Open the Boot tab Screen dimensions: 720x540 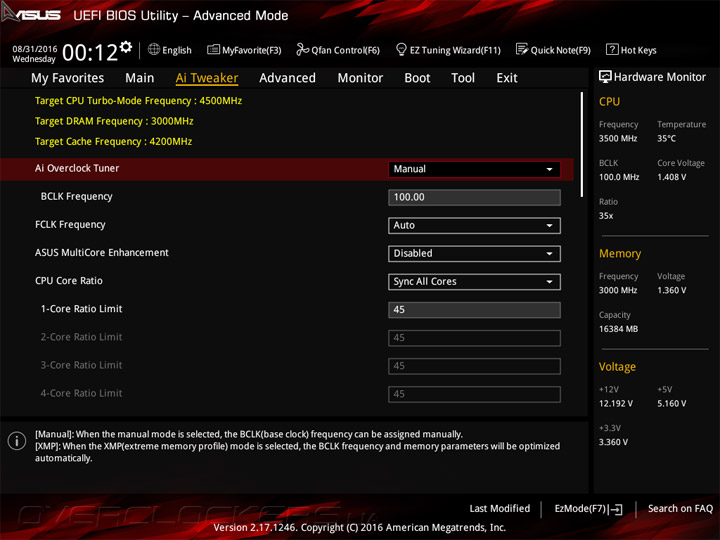[417, 78]
